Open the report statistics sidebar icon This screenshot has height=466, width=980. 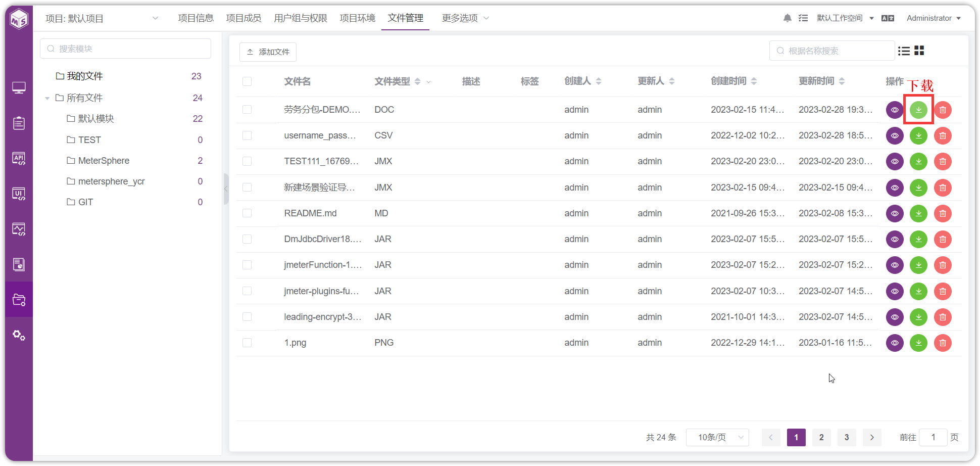19,264
